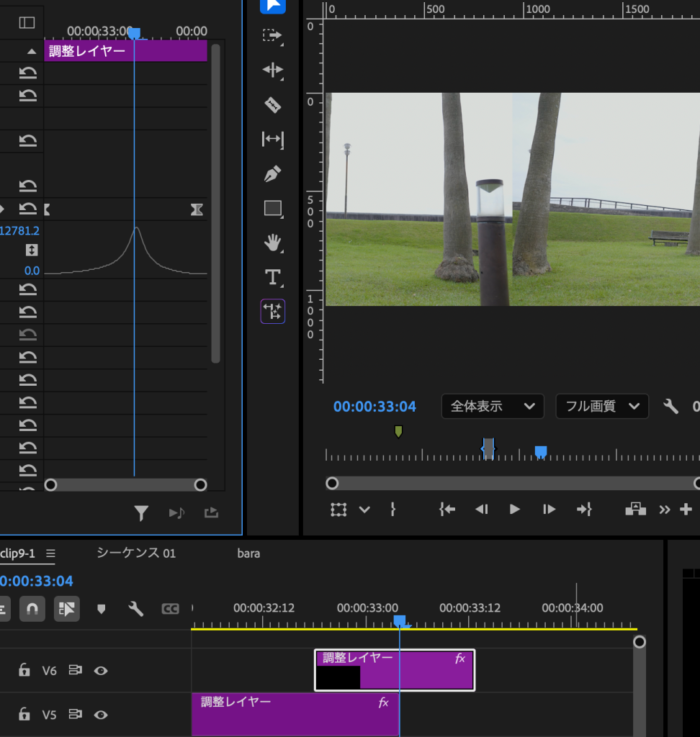Select the Type tool

272,277
